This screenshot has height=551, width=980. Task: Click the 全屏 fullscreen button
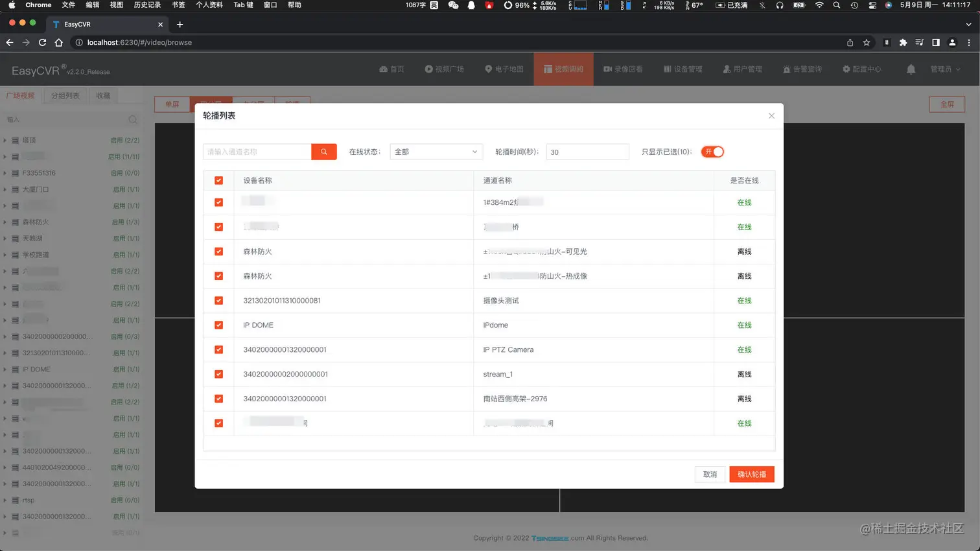tap(947, 104)
